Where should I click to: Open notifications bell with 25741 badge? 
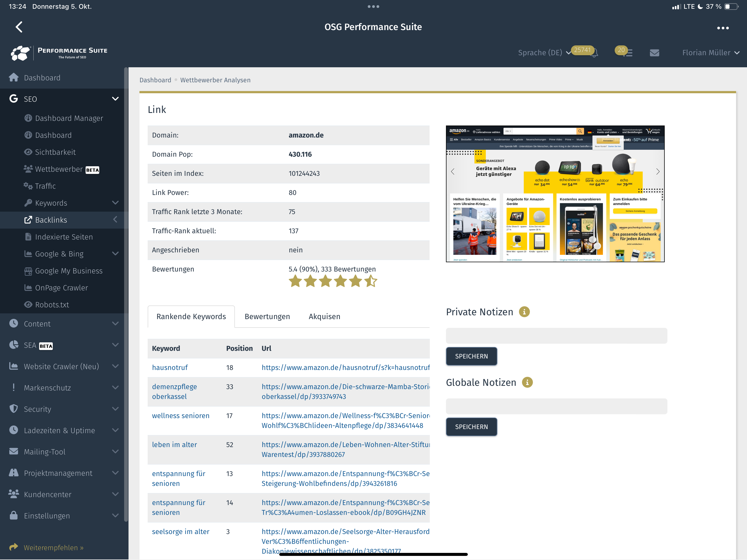click(594, 53)
